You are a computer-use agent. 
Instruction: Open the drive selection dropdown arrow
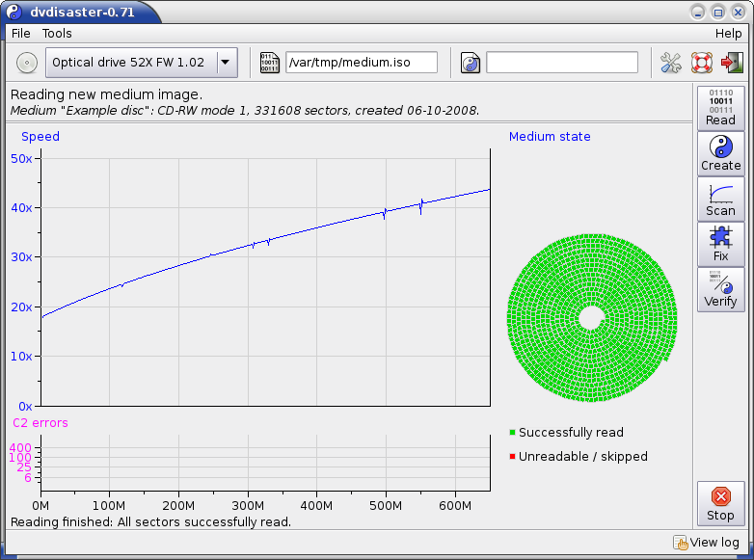point(225,63)
